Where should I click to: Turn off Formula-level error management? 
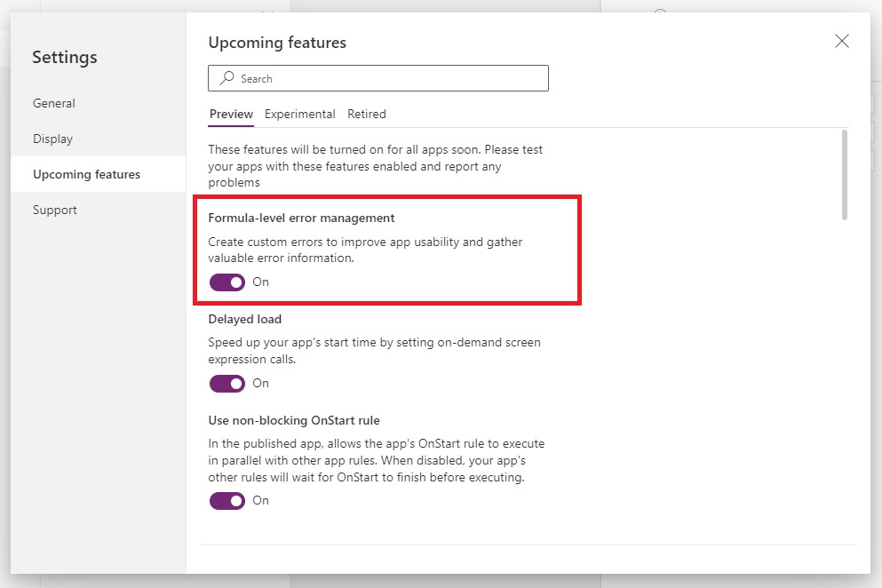226,282
